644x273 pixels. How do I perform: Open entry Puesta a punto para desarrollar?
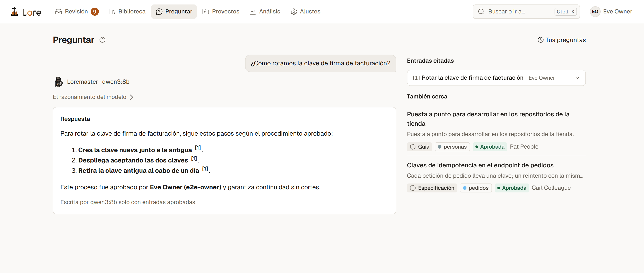pyautogui.click(x=488, y=119)
